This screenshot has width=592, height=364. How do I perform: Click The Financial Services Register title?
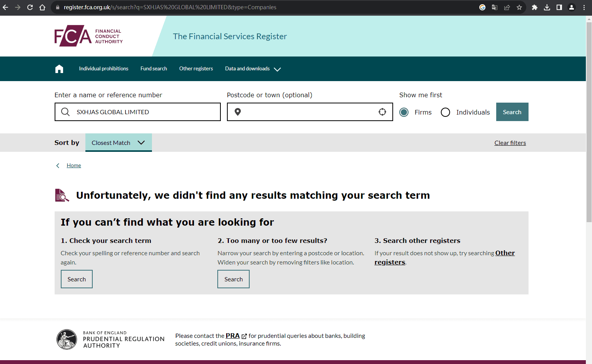[x=230, y=37]
